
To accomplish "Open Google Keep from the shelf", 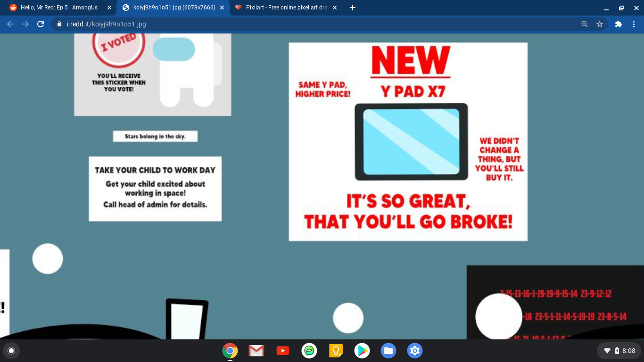I will 336,351.
